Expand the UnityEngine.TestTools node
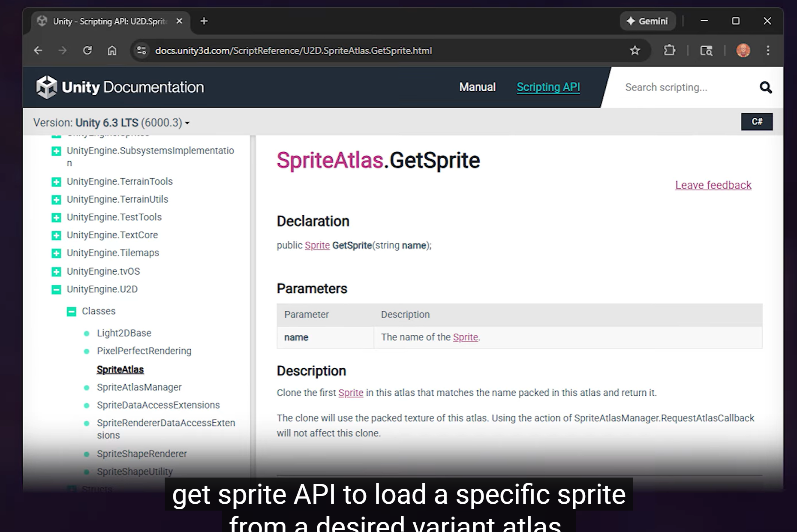This screenshot has height=532, width=797. click(x=56, y=218)
